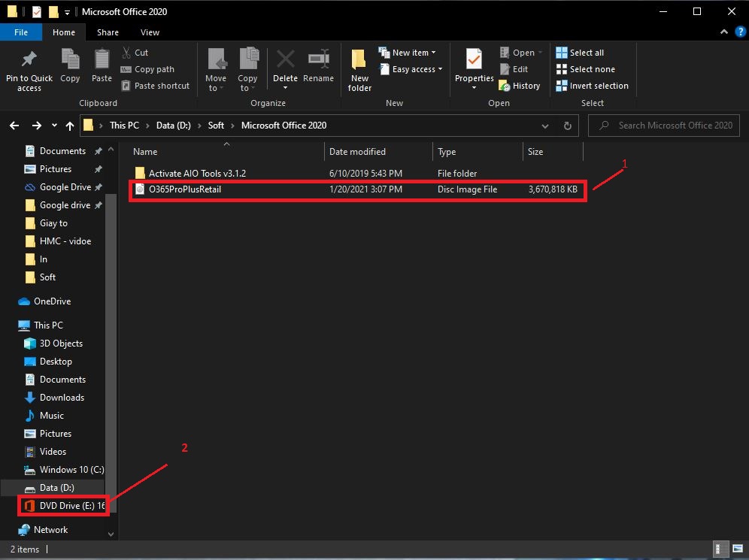This screenshot has height=560, width=749.
Task: Switch to details view toggle
Action: [720, 549]
